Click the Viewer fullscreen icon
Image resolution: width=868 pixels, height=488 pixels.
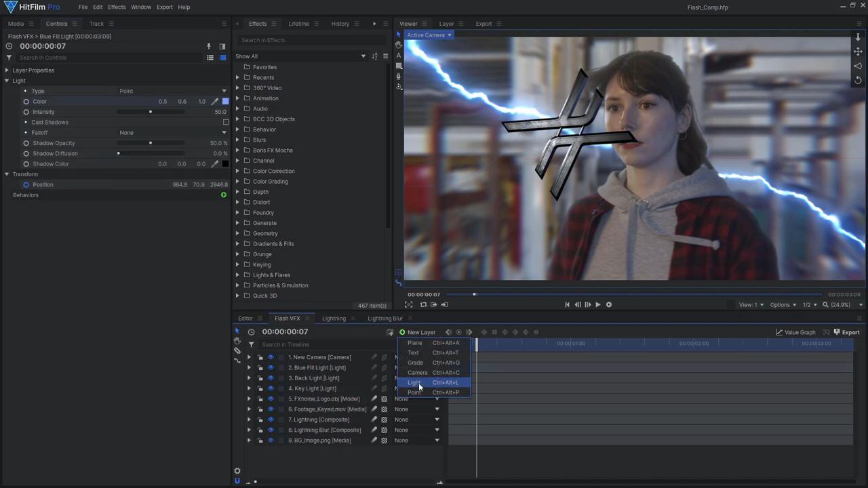[408, 305]
